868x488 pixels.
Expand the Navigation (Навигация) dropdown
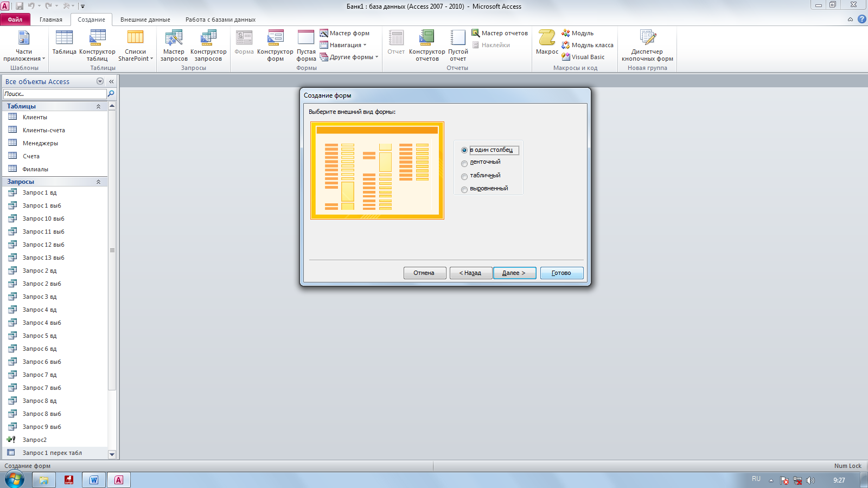point(343,45)
